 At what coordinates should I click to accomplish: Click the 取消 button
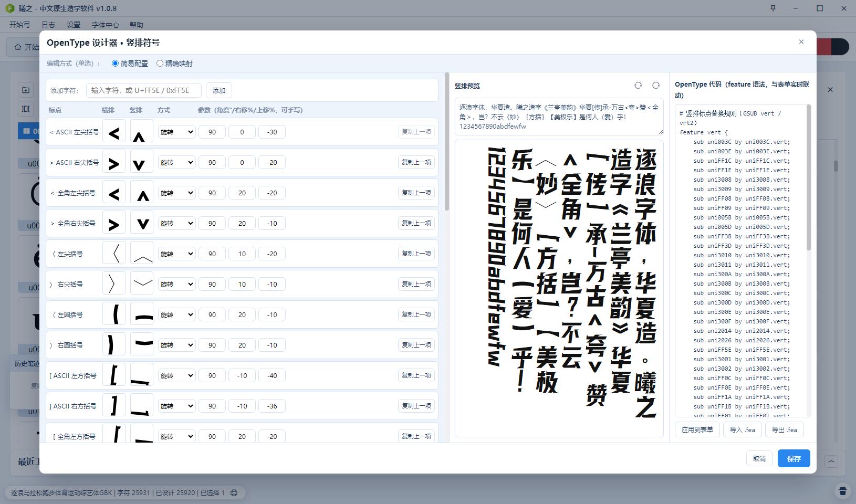759,458
